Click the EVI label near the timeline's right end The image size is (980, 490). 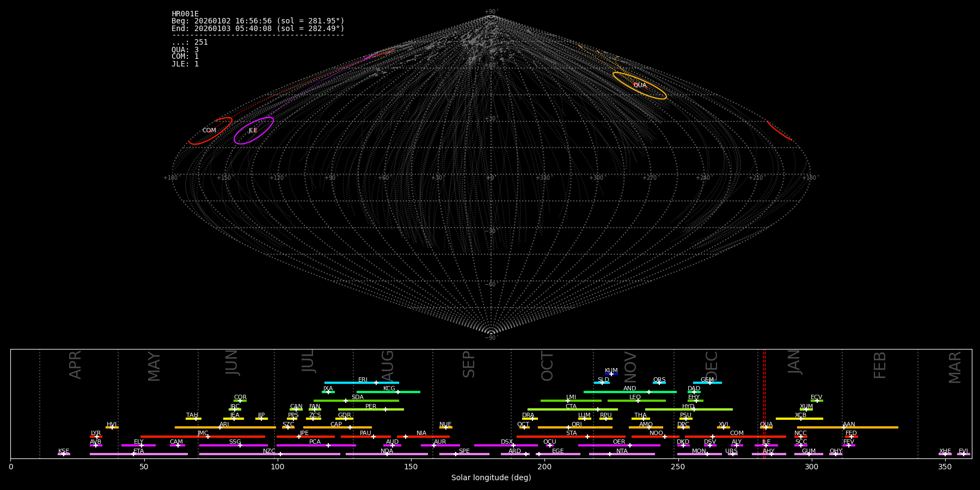[x=963, y=451]
